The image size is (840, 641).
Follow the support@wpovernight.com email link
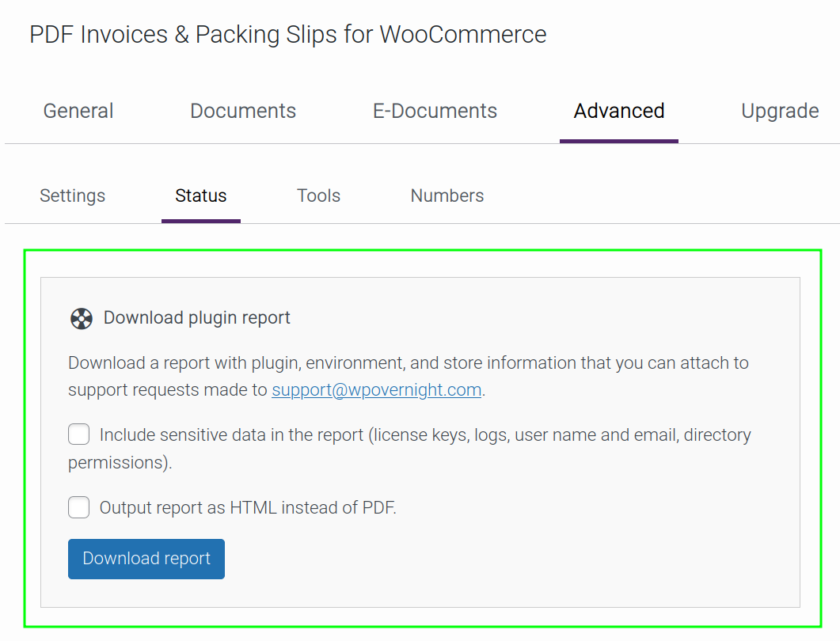(376, 390)
